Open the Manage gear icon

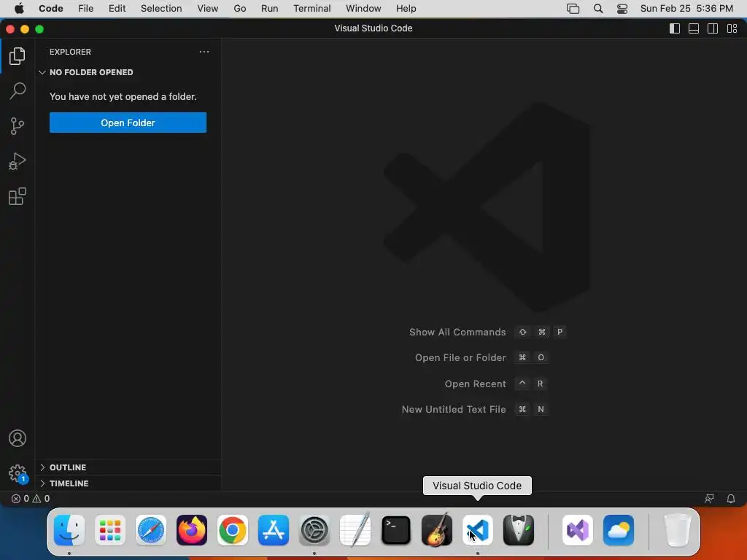(x=18, y=473)
